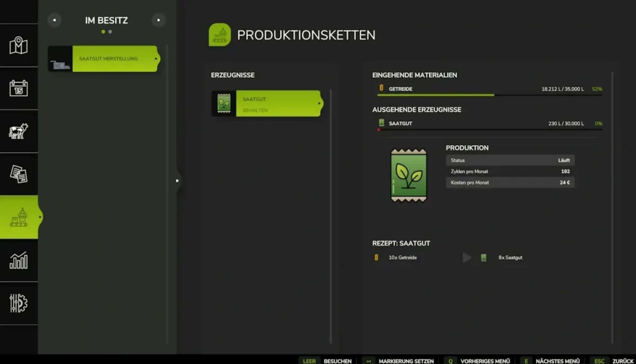Open the animals cow icon
Viewport: 636px width, 364px height.
point(19,131)
